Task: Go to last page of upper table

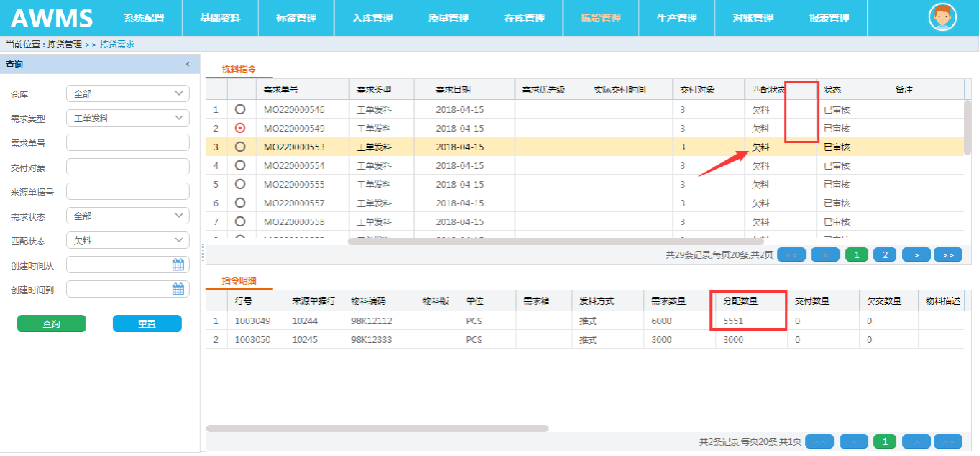Action: [948, 255]
